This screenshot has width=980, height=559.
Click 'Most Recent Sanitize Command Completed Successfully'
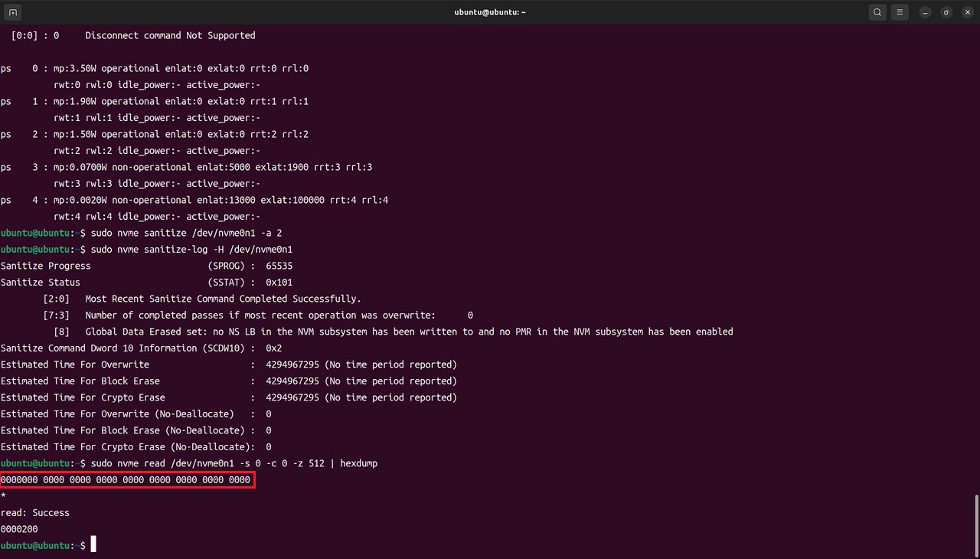tap(223, 299)
